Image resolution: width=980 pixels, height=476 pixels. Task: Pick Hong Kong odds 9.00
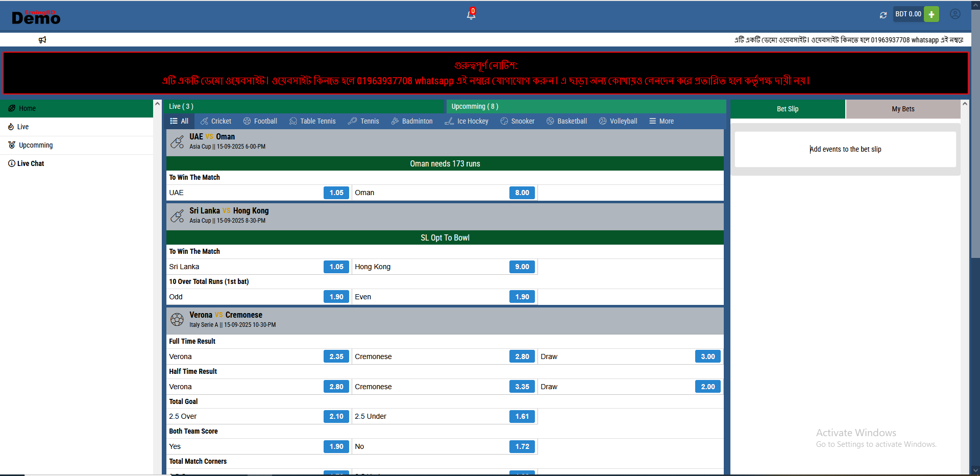click(522, 267)
